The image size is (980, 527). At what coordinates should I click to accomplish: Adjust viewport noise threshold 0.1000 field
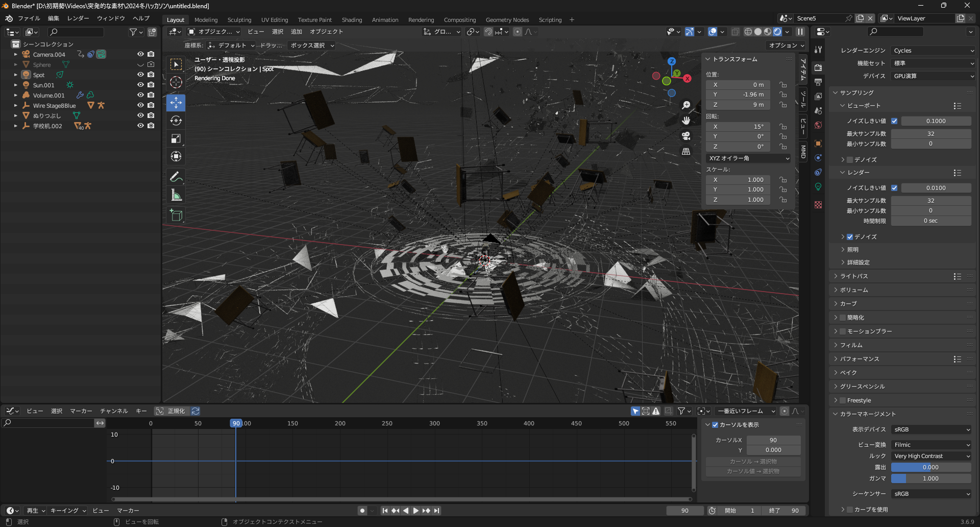click(936, 121)
